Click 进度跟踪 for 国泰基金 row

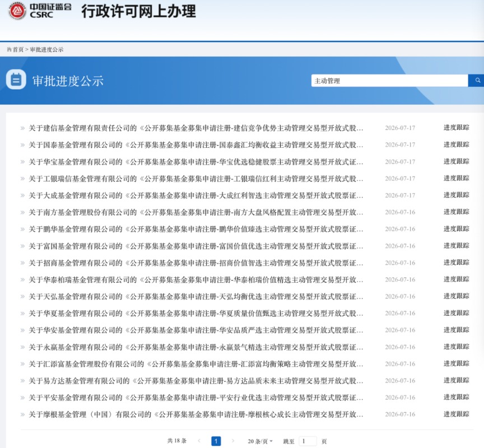pos(456,144)
